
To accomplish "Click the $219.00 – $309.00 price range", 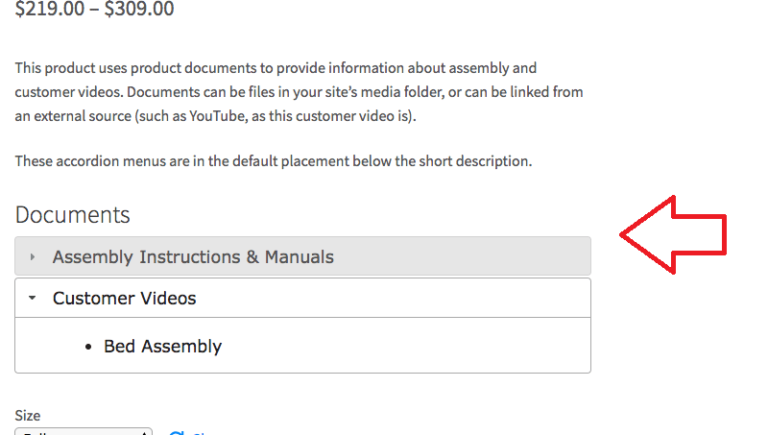I will tap(94, 10).
